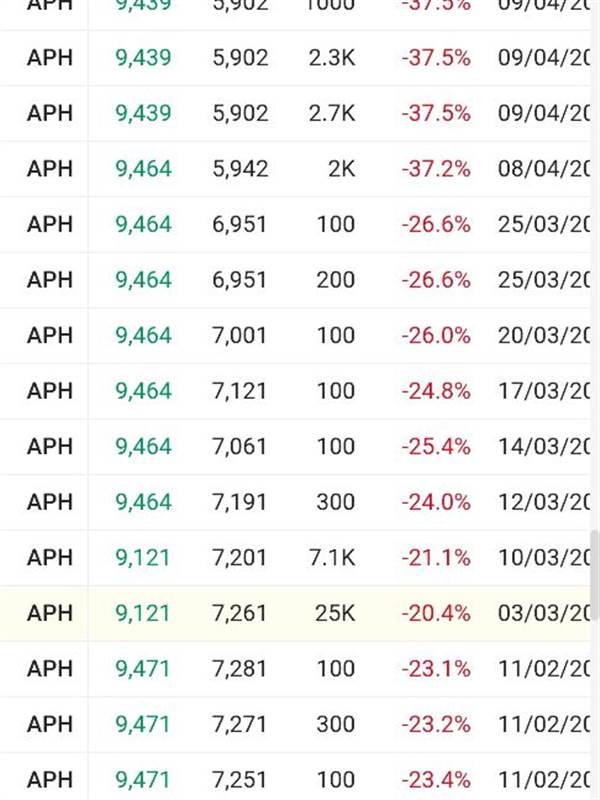
Task: Click the green 9,121 price in 10/03 row
Action: tap(143, 558)
